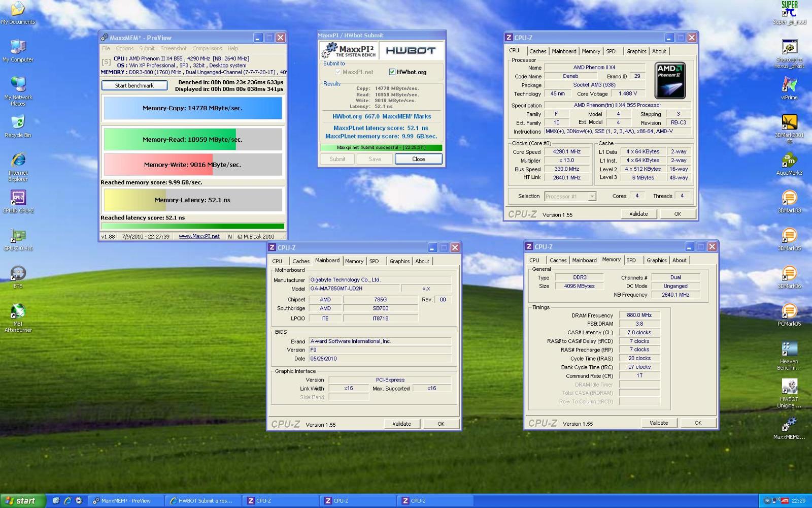Open the Processor #1 selection dropdown
Image resolution: width=812 pixels, height=508 pixels.
pos(570,196)
